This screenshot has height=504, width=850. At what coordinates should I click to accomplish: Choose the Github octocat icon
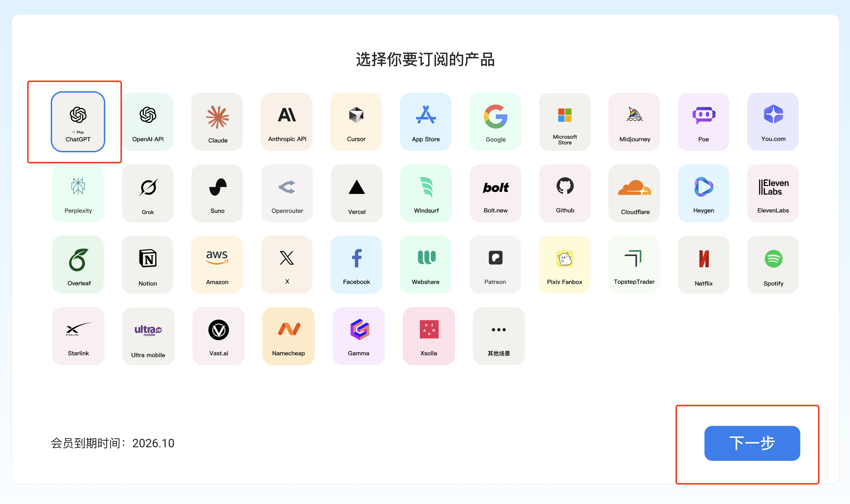[x=565, y=186]
